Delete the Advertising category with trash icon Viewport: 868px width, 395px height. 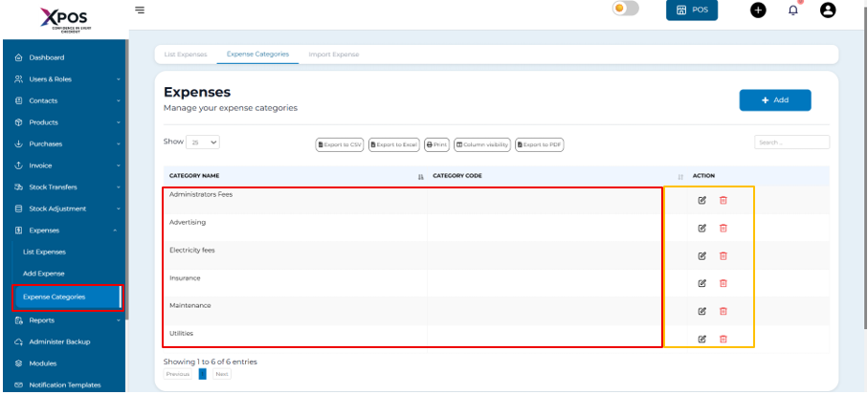click(x=723, y=228)
